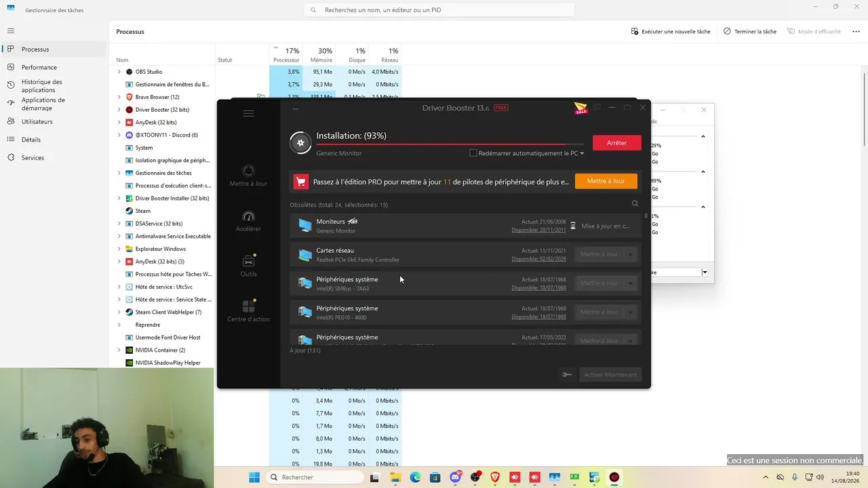Sort processes by Processeur column
This screenshot has width=868, height=488.
click(285, 55)
